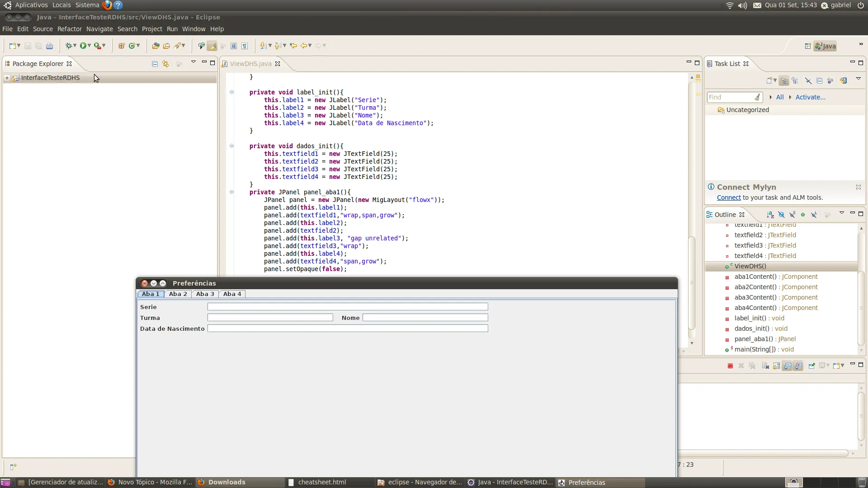Click the New Java Class icon

(x=132, y=46)
